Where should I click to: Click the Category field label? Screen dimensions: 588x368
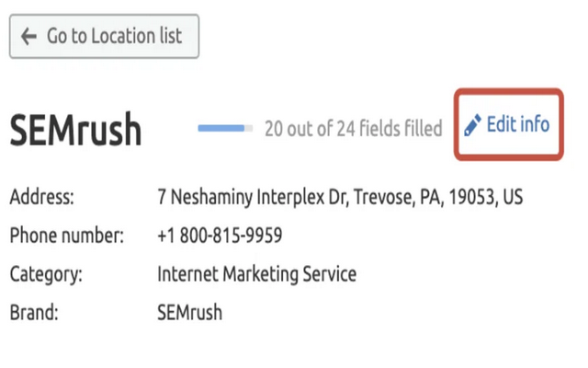46,274
